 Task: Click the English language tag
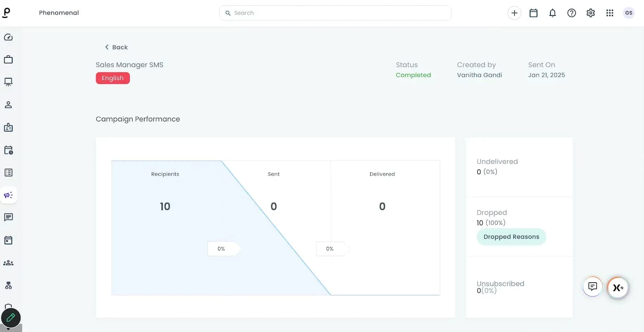point(113,78)
